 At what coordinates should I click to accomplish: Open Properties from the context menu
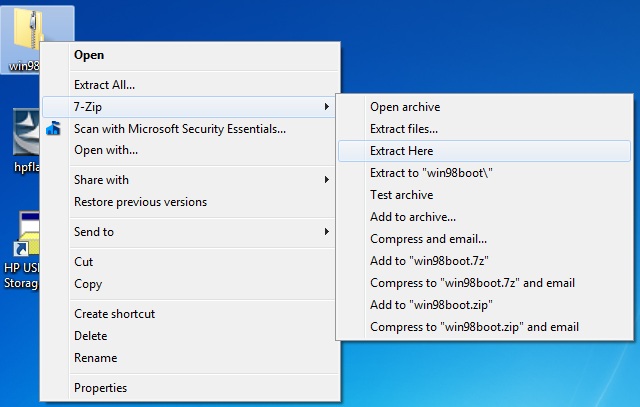191,388
